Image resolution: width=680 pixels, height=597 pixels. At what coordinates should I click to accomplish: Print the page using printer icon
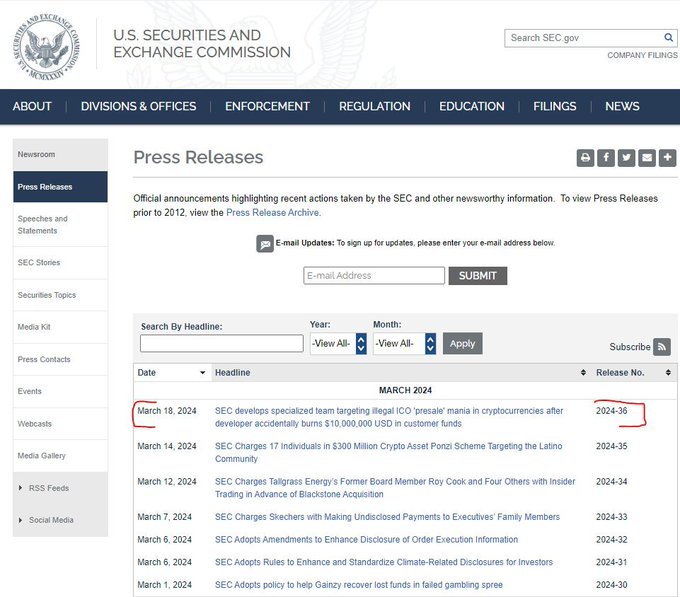pos(585,157)
